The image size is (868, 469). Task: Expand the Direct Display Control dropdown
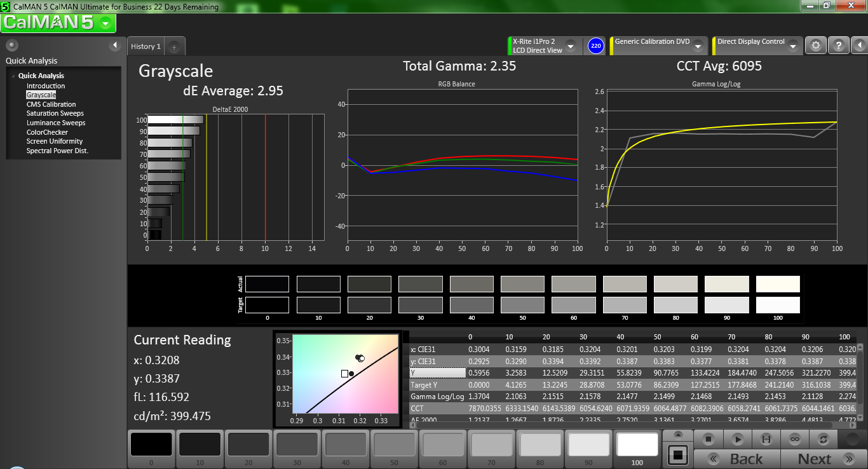click(792, 46)
